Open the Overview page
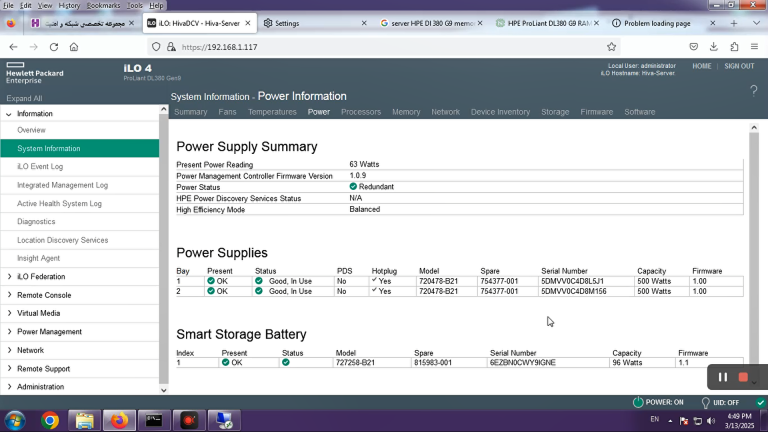The image size is (768, 432). (x=31, y=130)
